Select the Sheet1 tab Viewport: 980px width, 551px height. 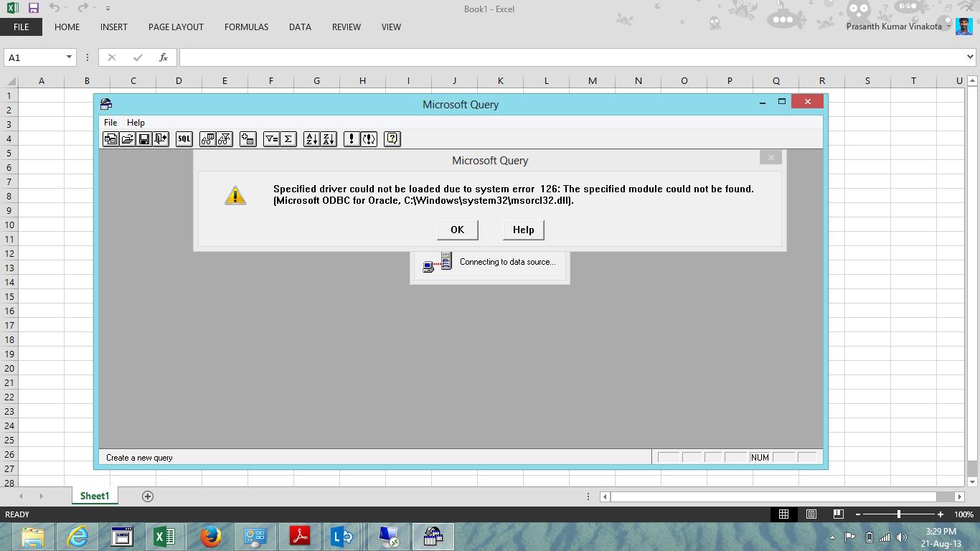[95, 496]
